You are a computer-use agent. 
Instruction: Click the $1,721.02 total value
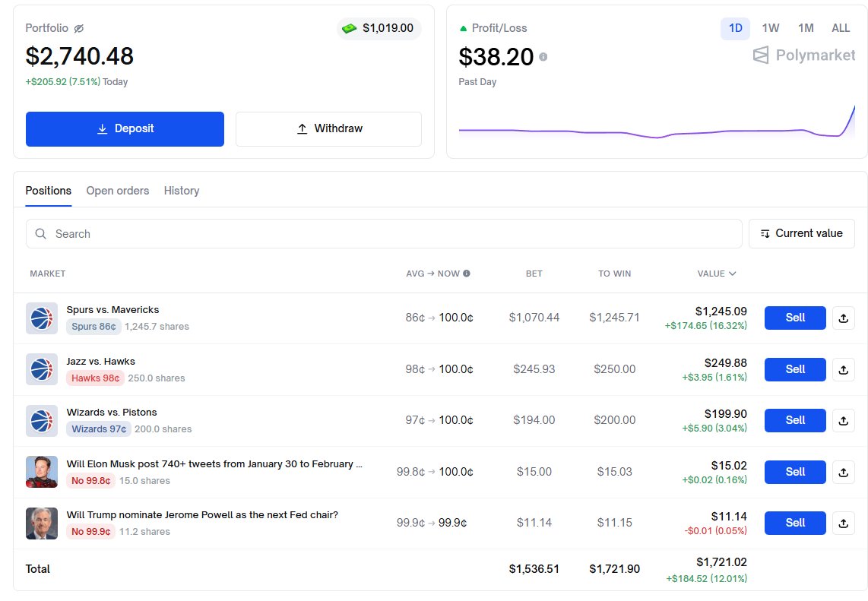tap(721, 562)
